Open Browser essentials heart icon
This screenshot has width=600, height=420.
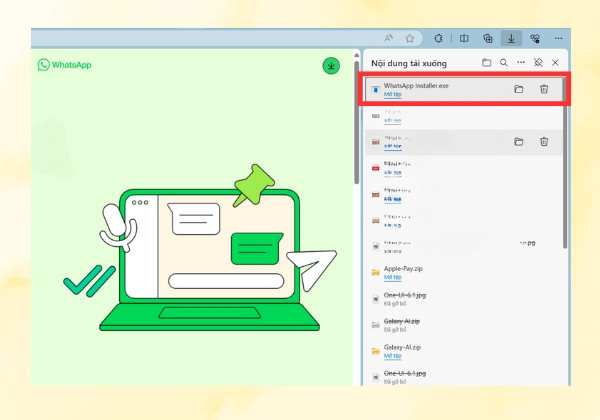pos(535,38)
